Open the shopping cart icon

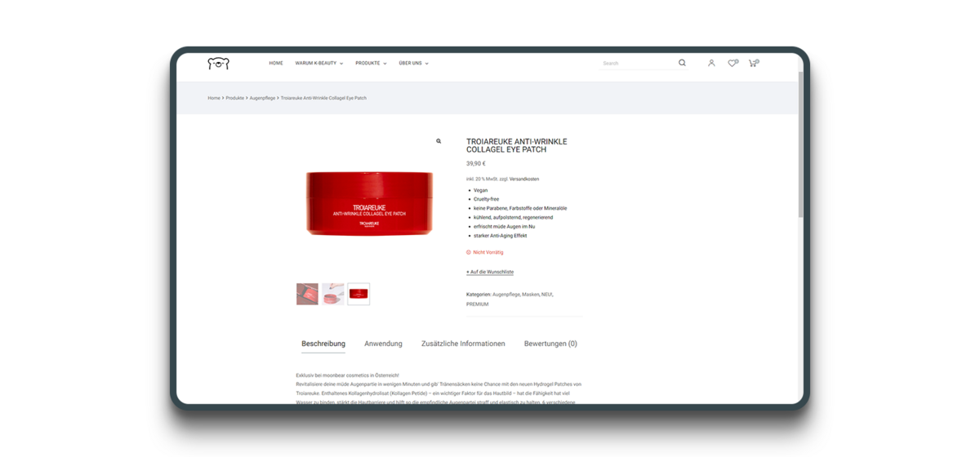[x=753, y=63]
